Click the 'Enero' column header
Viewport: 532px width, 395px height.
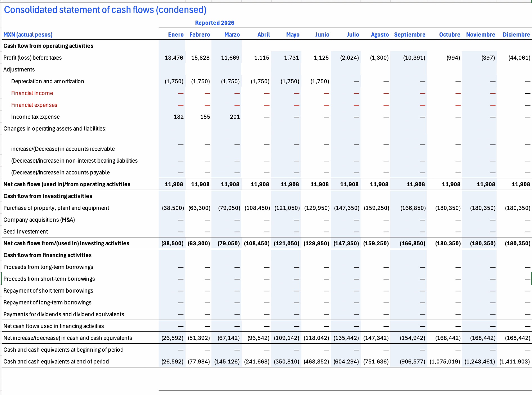[x=176, y=35]
